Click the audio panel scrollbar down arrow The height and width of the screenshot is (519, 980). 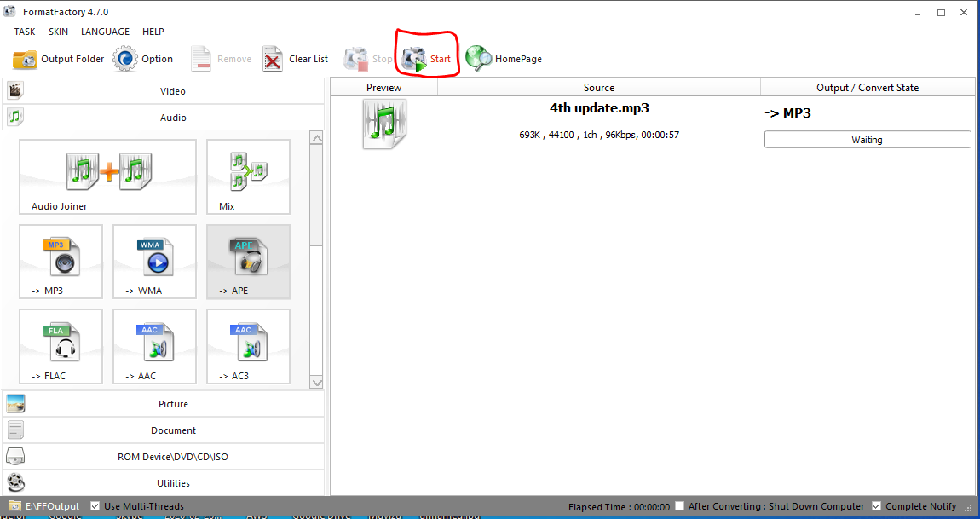pos(317,383)
